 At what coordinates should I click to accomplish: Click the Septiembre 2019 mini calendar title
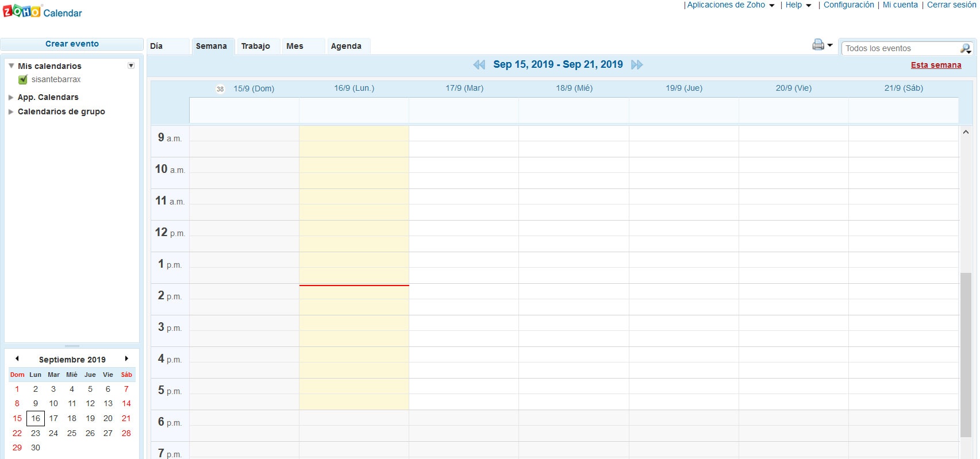click(72, 360)
